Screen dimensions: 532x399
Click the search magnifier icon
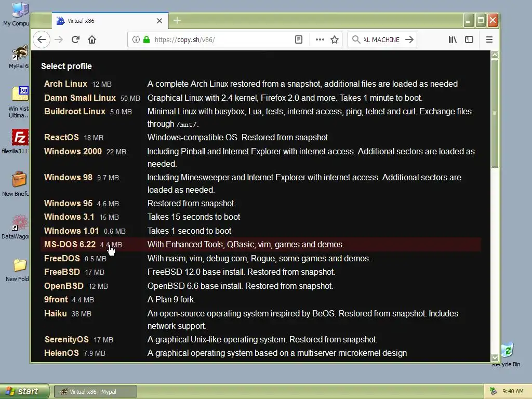(x=356, y=39)
